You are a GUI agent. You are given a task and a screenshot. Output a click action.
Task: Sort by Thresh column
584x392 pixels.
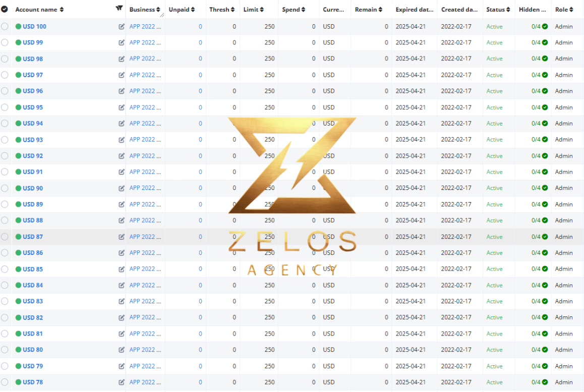click(x=233, y=10)
